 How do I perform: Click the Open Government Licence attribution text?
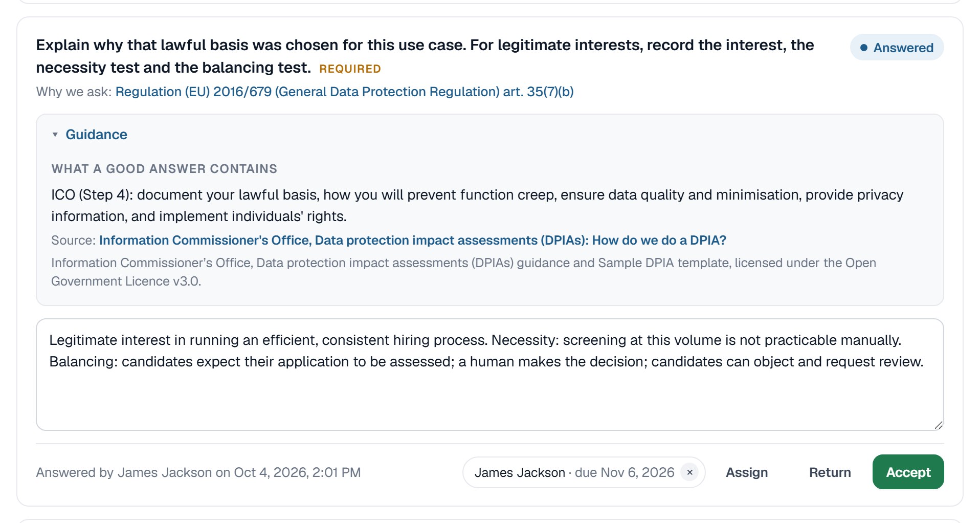pyautogui.click(x=463, y=272)
